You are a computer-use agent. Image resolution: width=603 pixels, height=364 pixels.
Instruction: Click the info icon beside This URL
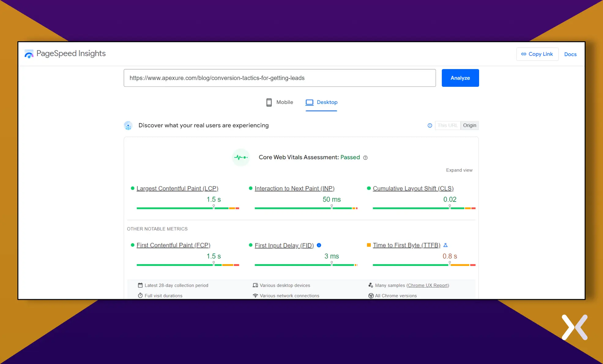(x=430, y=126)
